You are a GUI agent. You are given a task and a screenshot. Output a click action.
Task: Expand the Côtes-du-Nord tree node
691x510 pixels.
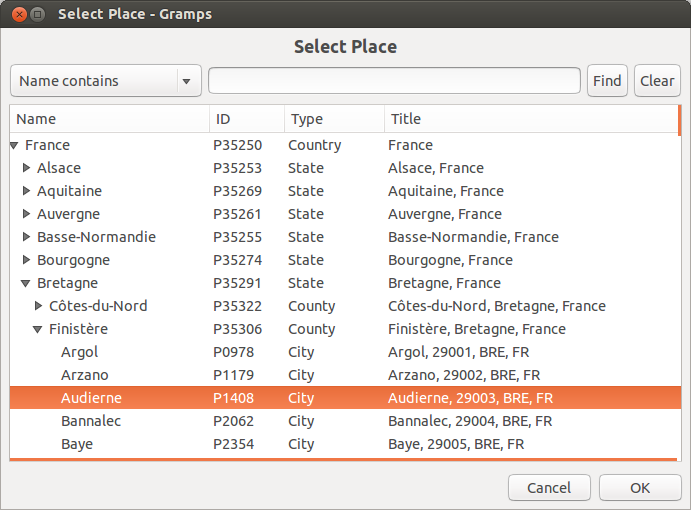(38, 306)
